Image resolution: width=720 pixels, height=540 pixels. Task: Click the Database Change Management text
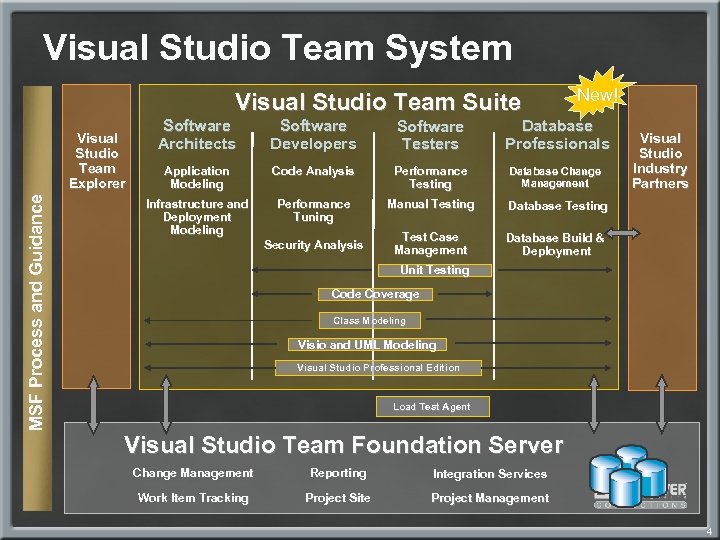555,177
